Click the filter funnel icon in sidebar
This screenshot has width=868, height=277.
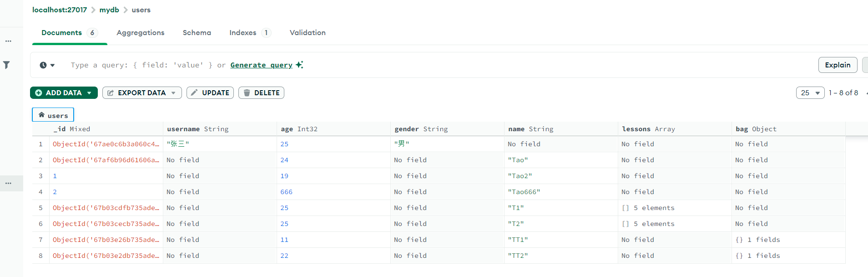[7, 65]
